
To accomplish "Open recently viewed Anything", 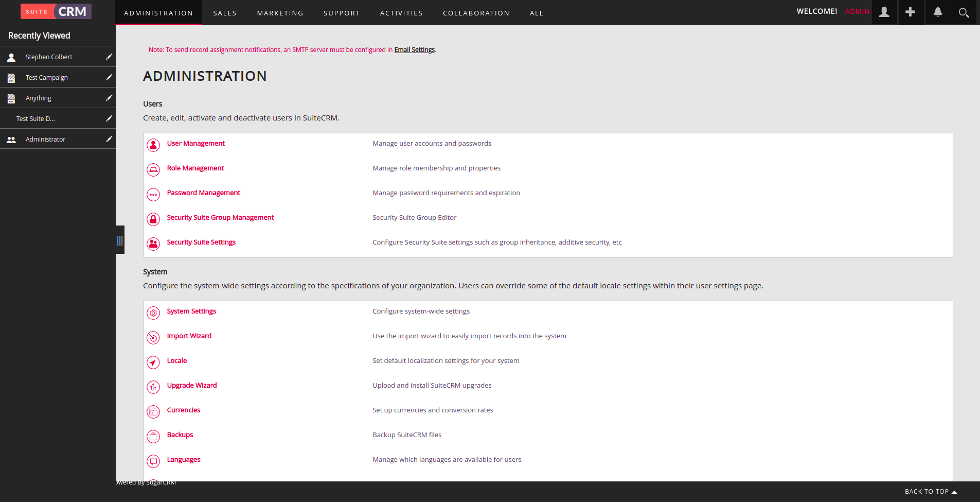I will 39,98.
